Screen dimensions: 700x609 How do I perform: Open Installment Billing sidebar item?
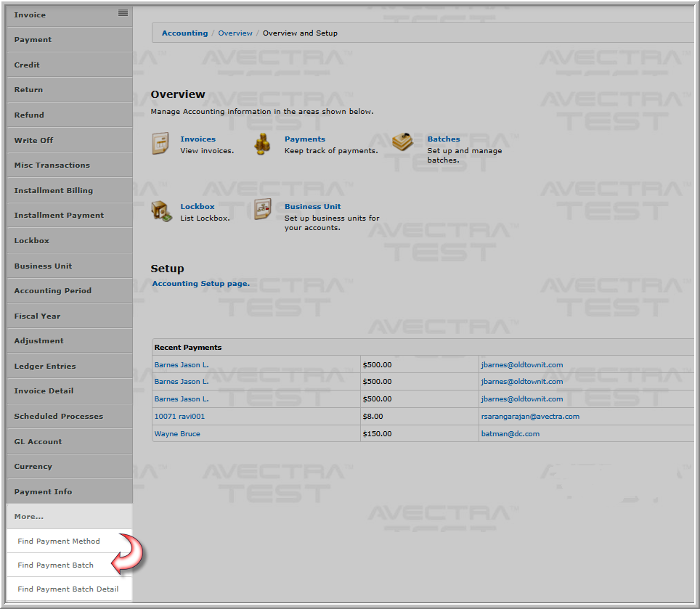tap(70, 190)
